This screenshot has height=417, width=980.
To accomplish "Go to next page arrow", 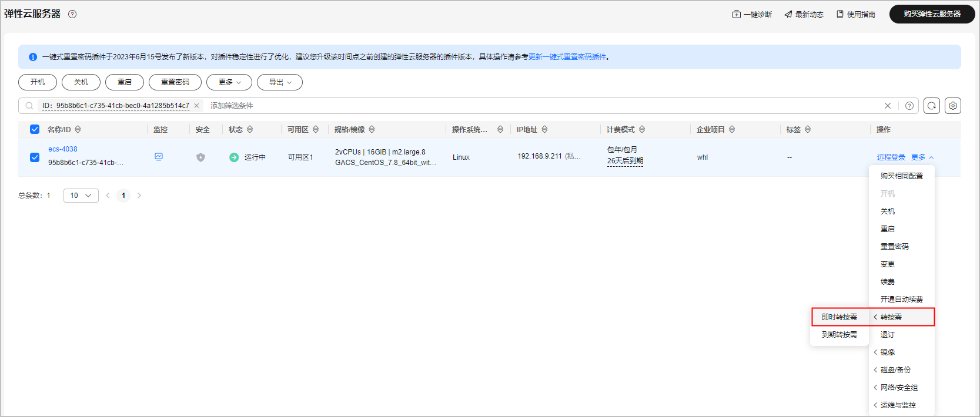I will coord(139,196).
